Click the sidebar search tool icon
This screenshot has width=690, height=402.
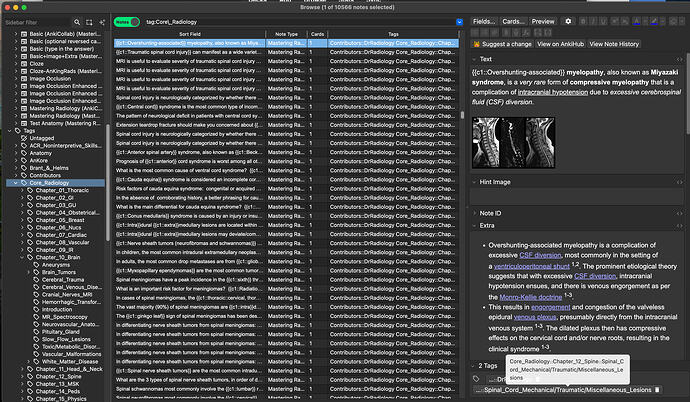pyautogui.click(x=77, y=22)
